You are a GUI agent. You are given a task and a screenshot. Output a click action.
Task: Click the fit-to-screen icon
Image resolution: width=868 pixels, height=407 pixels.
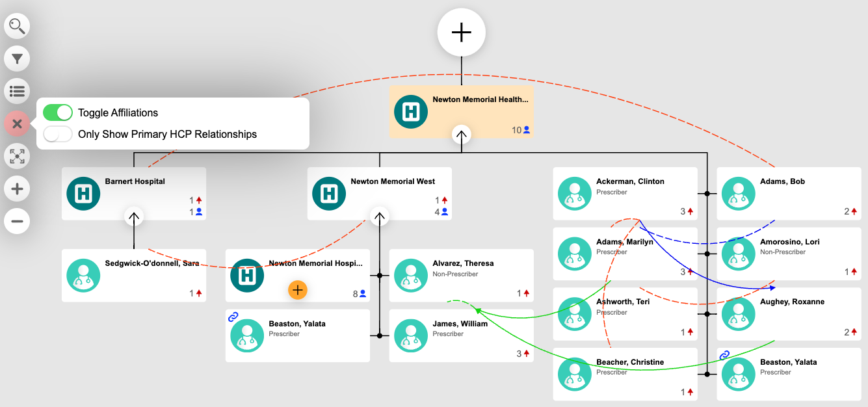(x=17, y=156)
